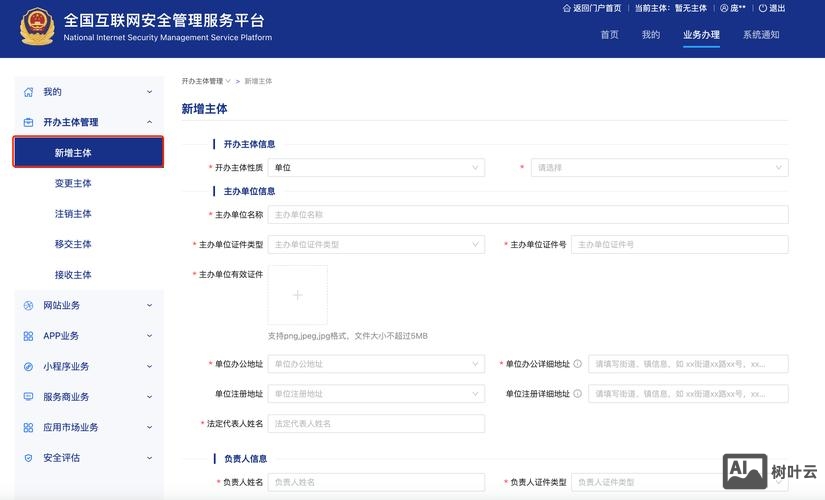Click the info icon next to 单位注册详细地址
Viewport: 825px width, 500px height.
tap(577, 394)
